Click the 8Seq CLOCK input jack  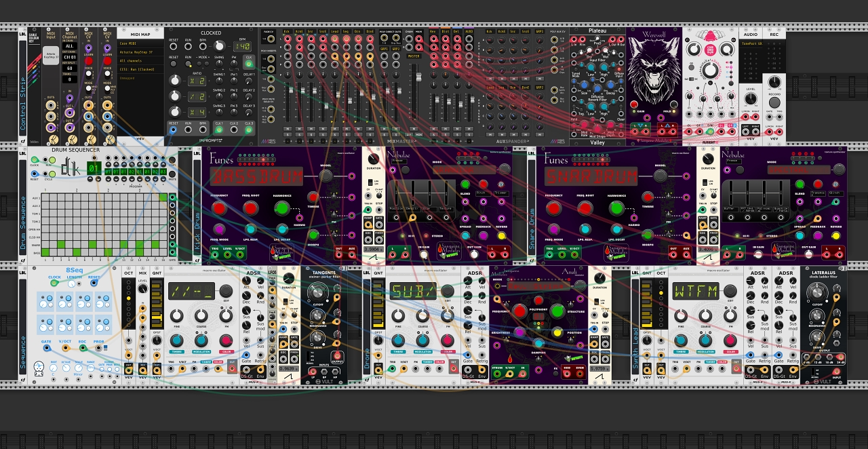click(54, 283)
